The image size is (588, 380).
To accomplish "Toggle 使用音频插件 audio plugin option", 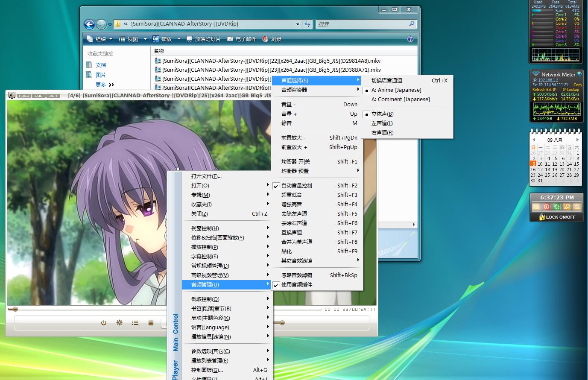I will point(317,285).
